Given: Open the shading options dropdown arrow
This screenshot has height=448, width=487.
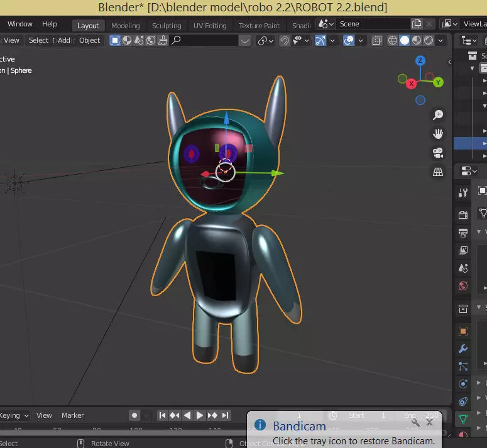Looking at the screenshot, I should coord(440,40).
